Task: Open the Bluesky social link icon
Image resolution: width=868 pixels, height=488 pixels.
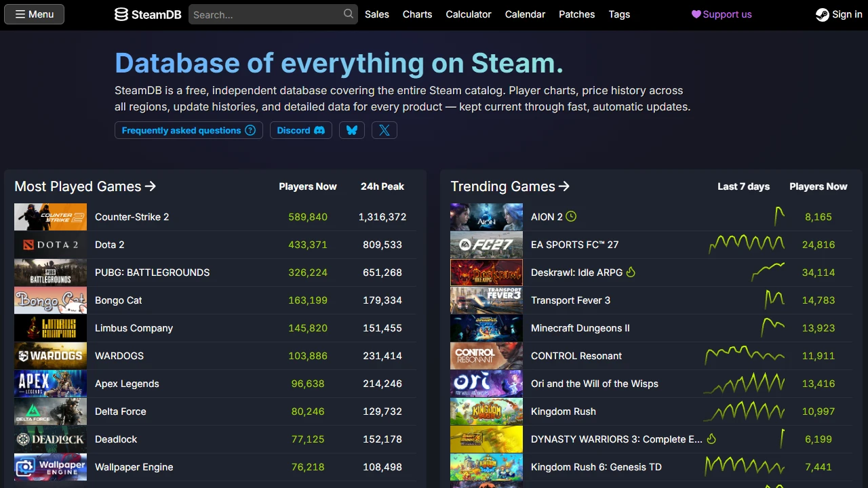Action: tap(352, 130)
